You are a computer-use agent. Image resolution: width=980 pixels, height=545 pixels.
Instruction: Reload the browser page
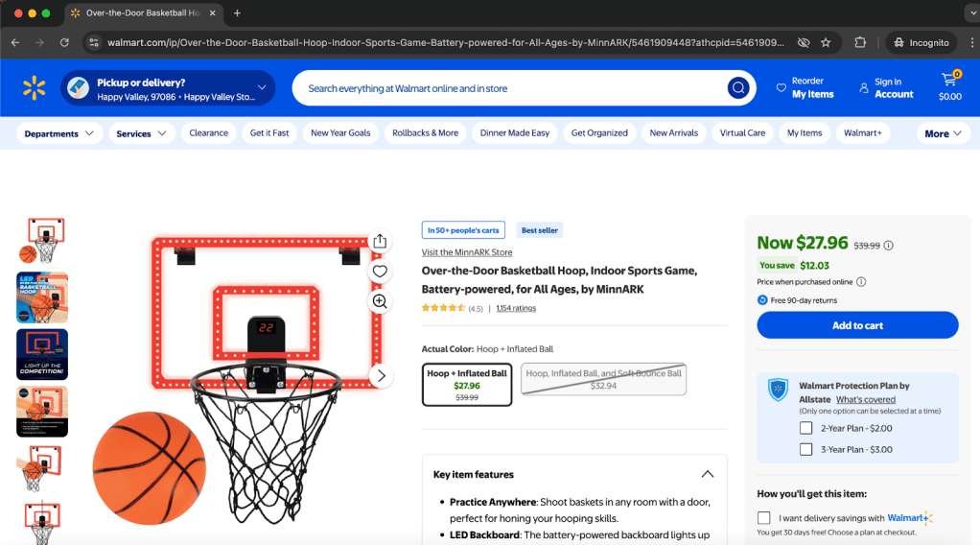(64, 42)
